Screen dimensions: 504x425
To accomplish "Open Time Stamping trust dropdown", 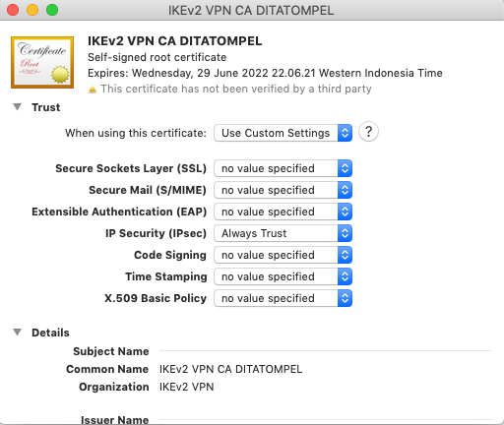I will (x=283, y=276).
